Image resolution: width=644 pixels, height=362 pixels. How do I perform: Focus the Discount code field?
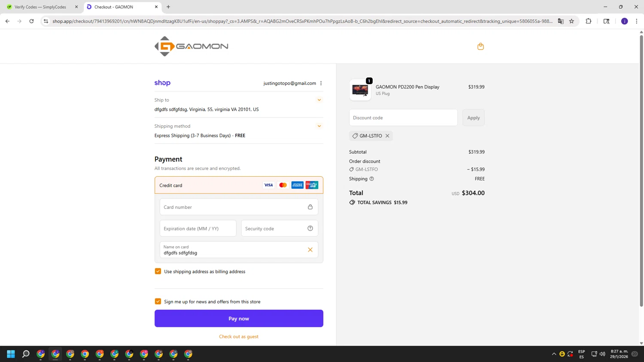[403, 118]
